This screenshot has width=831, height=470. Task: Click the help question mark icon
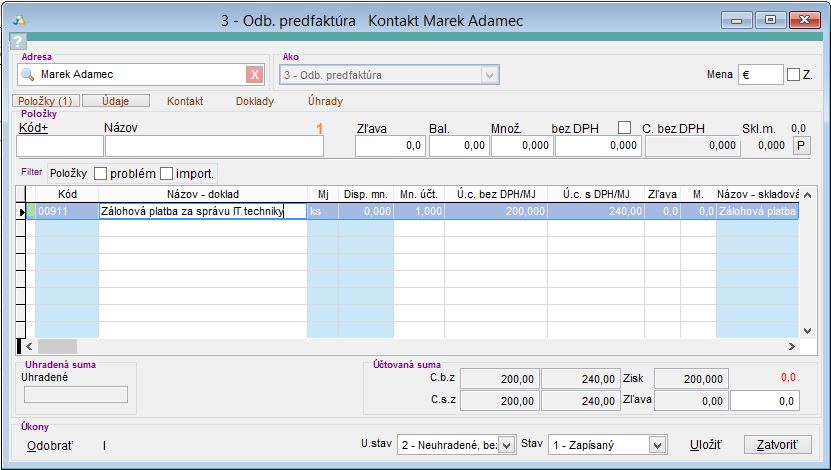[17, 41]
